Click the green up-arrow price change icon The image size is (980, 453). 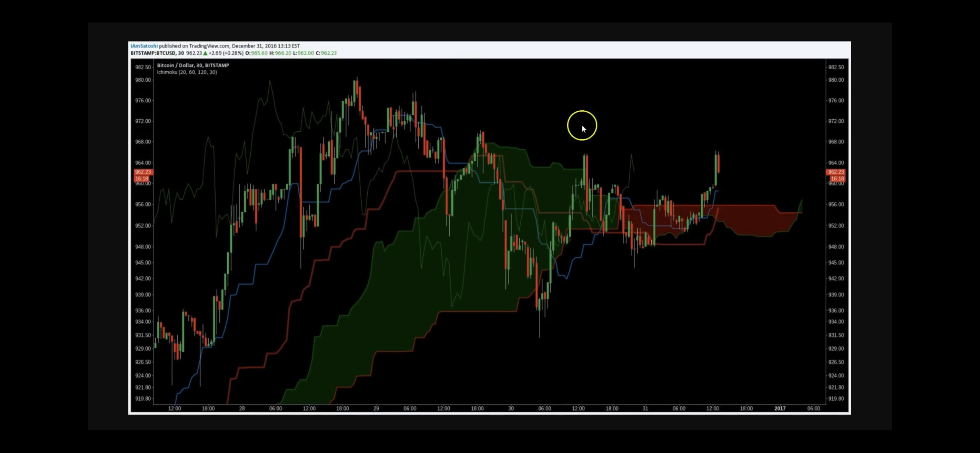pyautogui.click(x=205, y=53)
